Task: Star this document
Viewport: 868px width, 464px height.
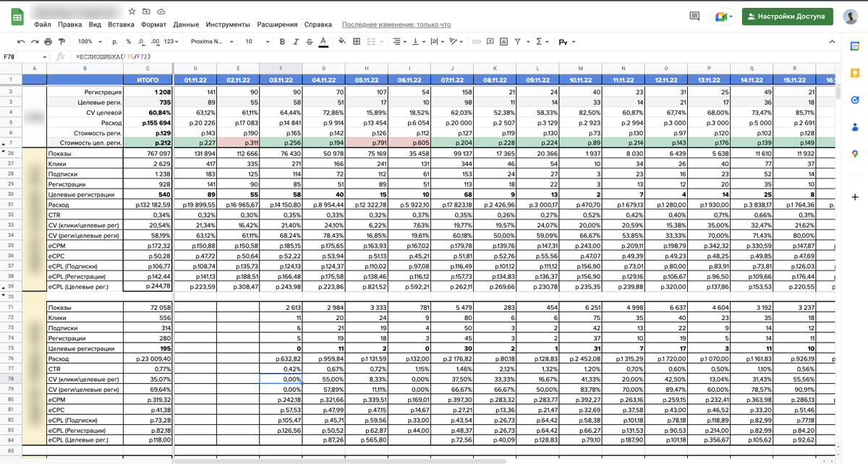Action: (x=132, y=12)
